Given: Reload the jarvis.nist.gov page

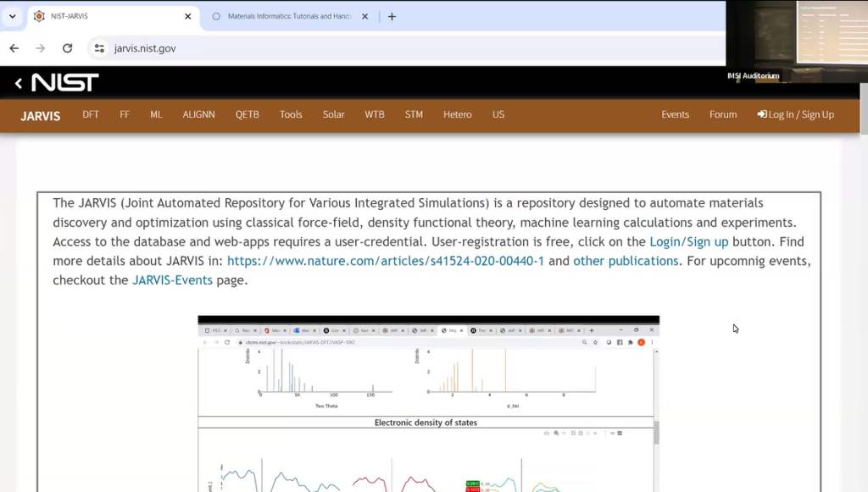Looking at the screenshot, I should (67, 48).
